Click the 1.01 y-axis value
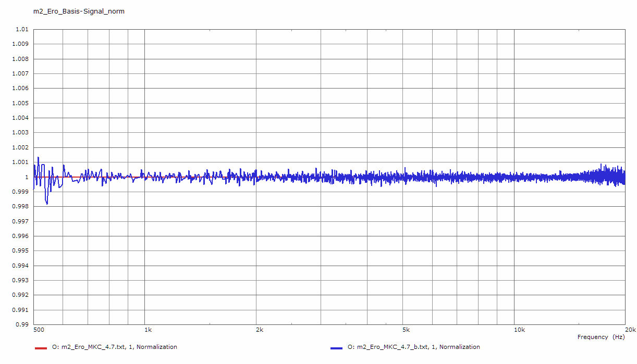Viewport: 637px width, 364px height. [21, 30]
